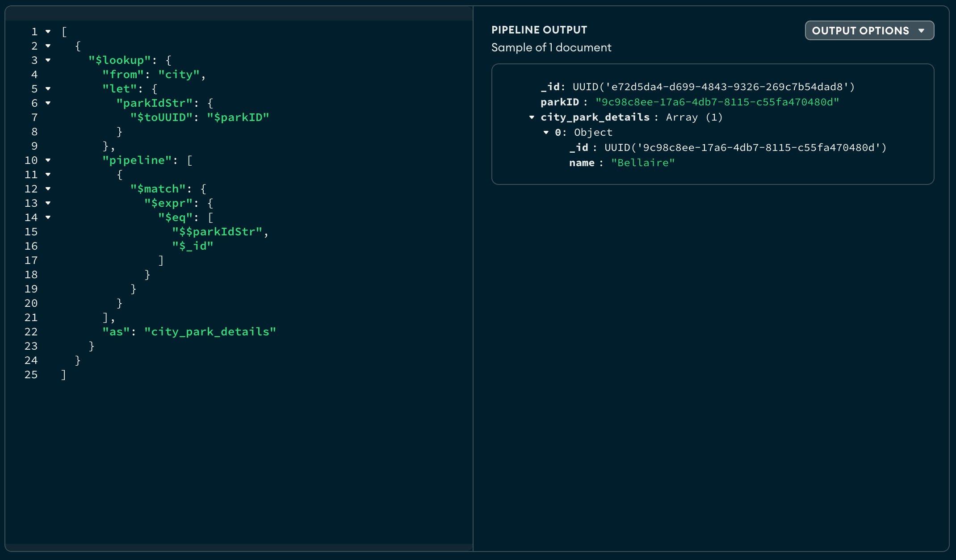This screenshot has height=560, width=956.
Task: Click the "$toUUID" operator on line 7
Action: click(161, 117)
